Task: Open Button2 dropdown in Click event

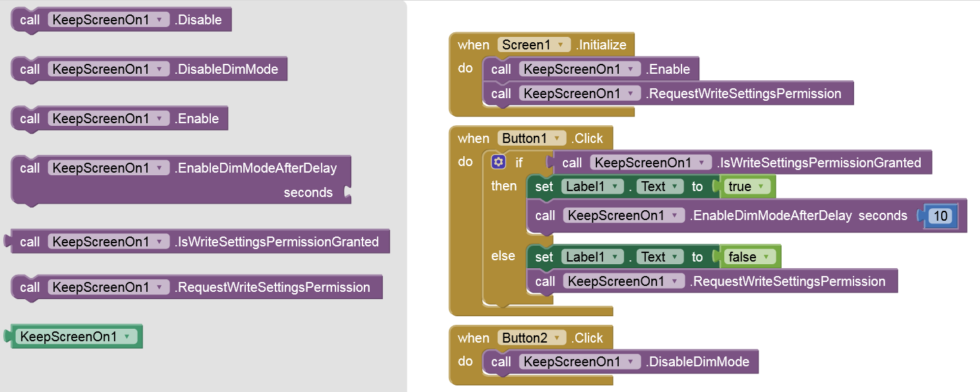Action: pos(557,338)
